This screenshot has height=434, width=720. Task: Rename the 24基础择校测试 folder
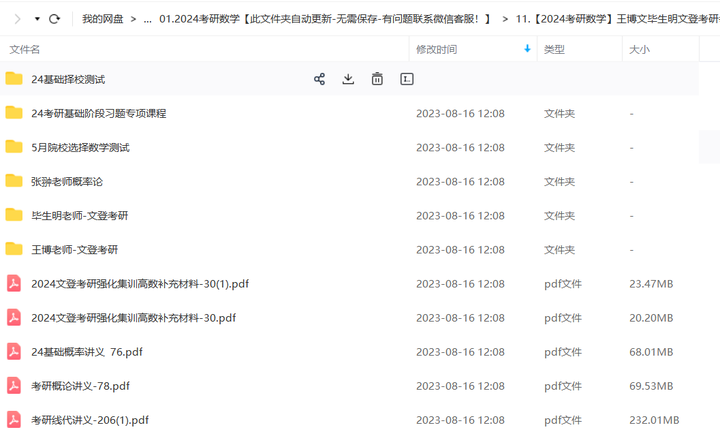(x=407, y=79)
